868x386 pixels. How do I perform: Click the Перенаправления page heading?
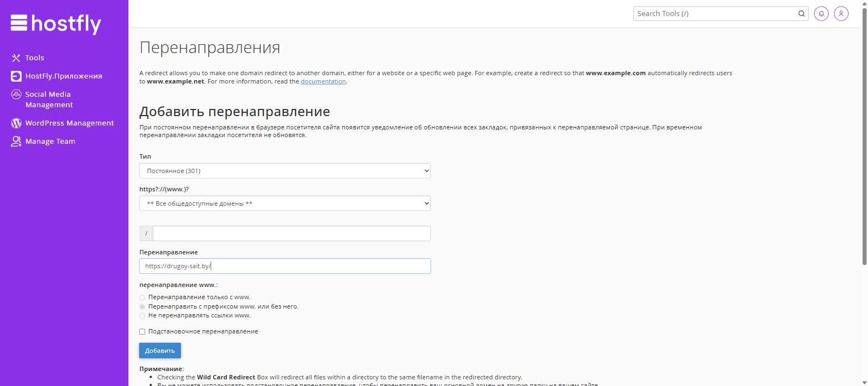210,48
